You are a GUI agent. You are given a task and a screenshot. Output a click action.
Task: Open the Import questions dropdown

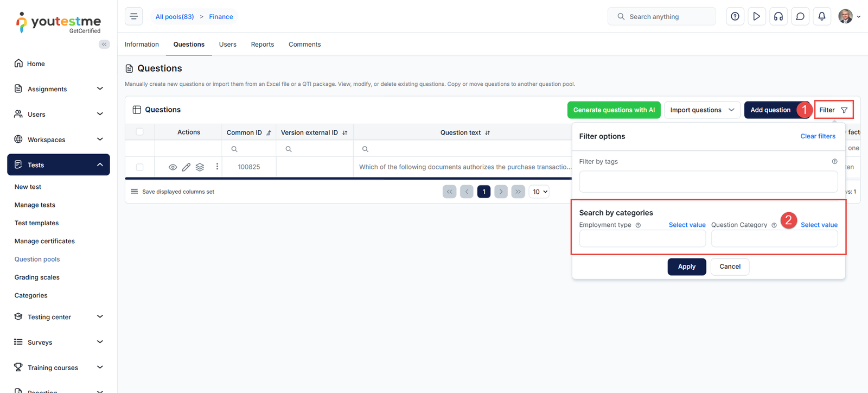(702, 110)
